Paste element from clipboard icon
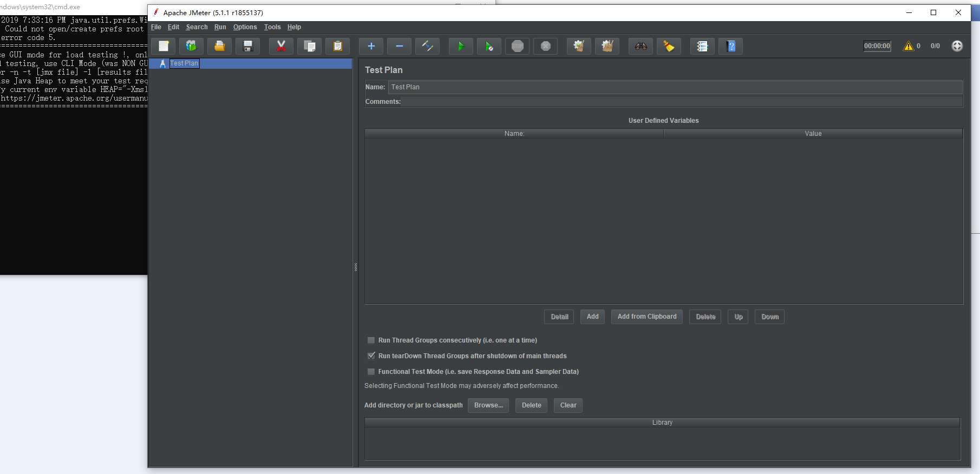 (x=338, y=46)
